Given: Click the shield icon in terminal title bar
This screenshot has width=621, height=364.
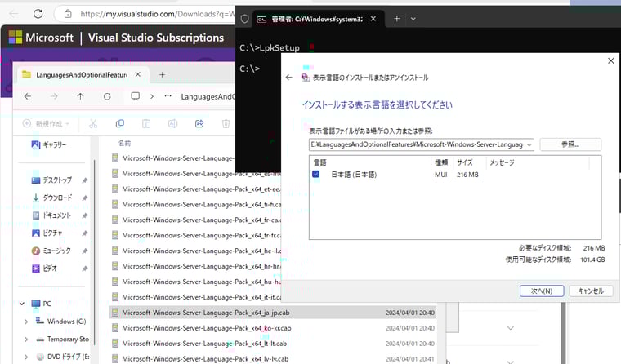Looking at the screenshot, I should click(245, 19).
